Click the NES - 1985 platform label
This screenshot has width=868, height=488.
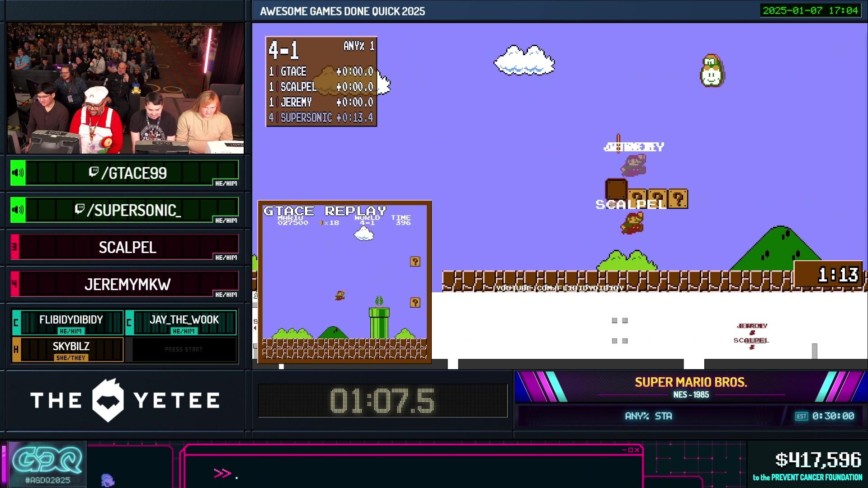point(691,394)
